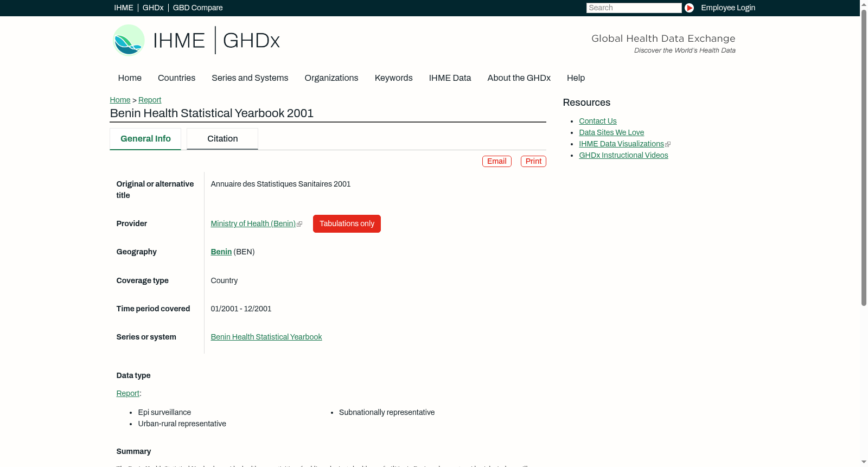The width and height of the screenshot is (868, 467).
Task: Click the Email button
Action: point(497,161)
